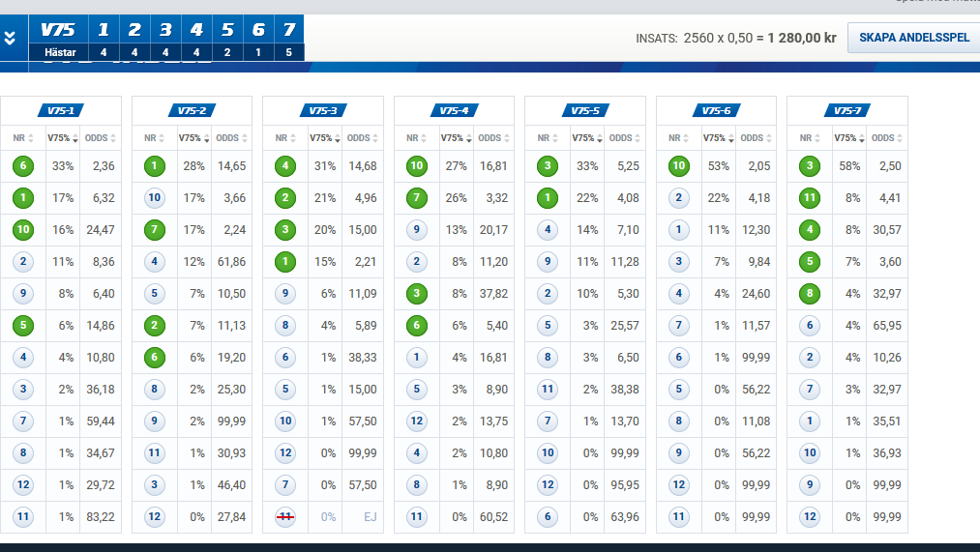Viewport: 980px width, 552px height.
Task: Select horse 8 in V75-5
Action: click(548, 357)
